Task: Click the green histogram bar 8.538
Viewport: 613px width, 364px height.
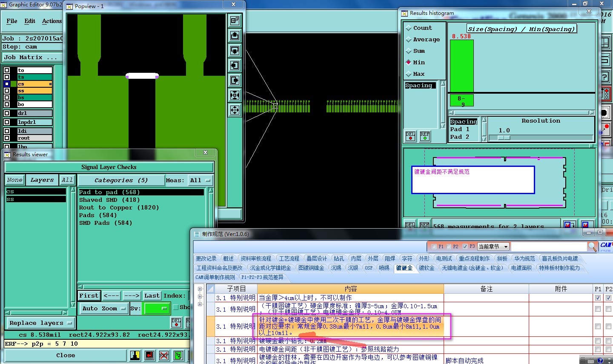Action: 462,66
